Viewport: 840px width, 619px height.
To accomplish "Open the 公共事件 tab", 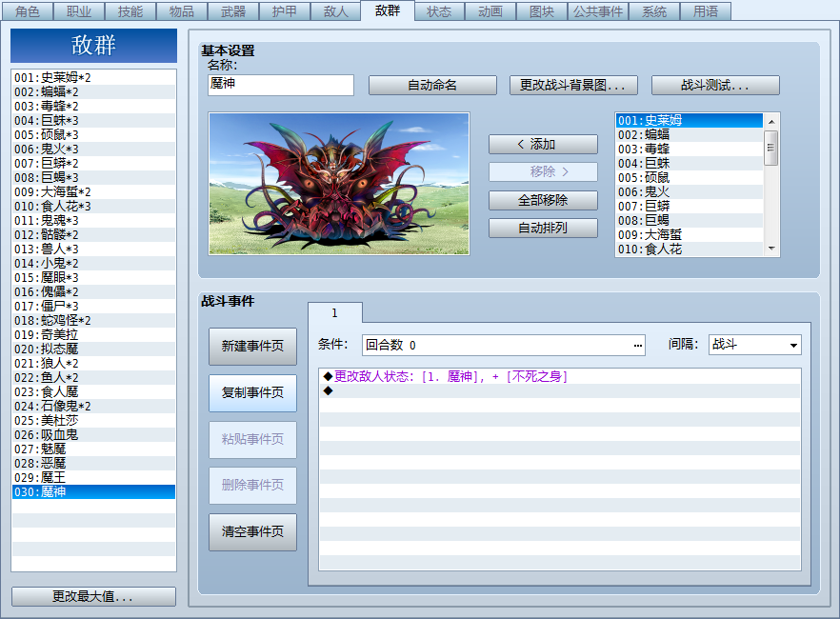I will pos(598,11).
